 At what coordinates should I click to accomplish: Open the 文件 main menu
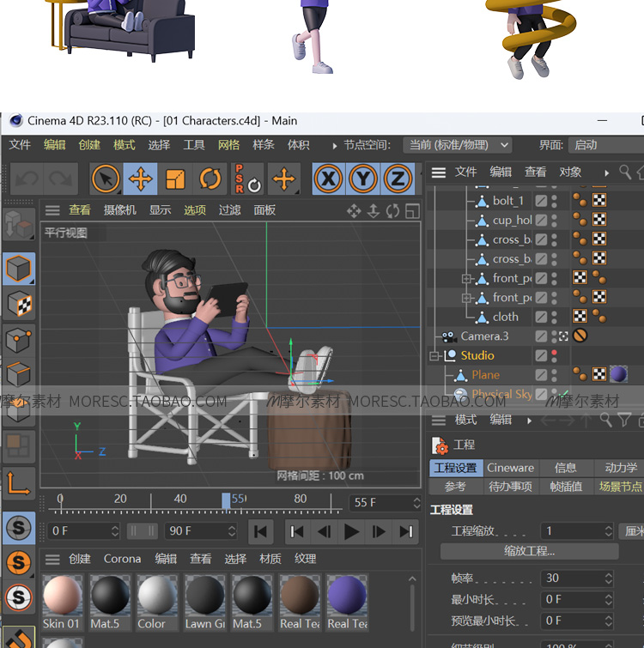pos(20,145)
